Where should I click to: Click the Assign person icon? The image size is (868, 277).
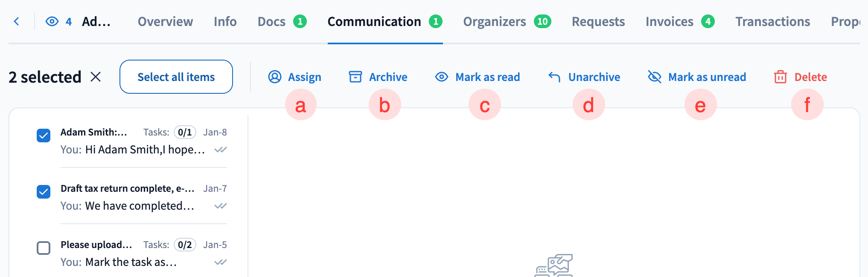pyautogui.click(x=275, y=77)
